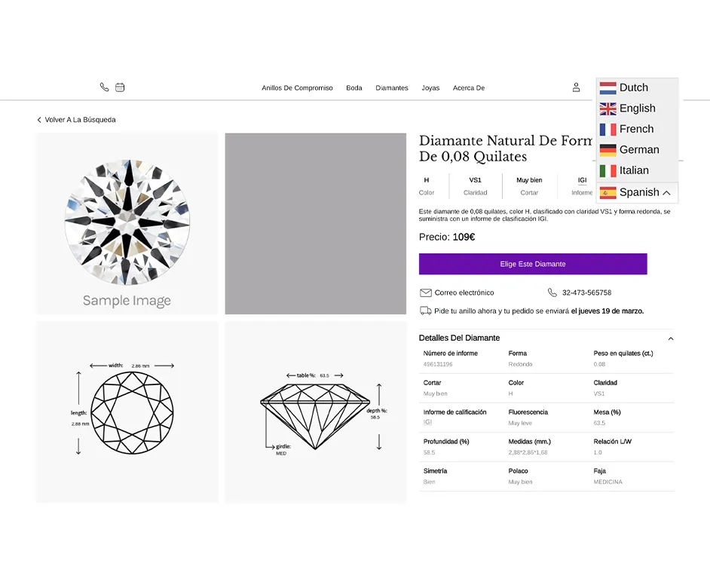Select the Dutch flag icon
The height and width of the screenshot is (588, 710).
pyautogui.click(x=607, y=87)
